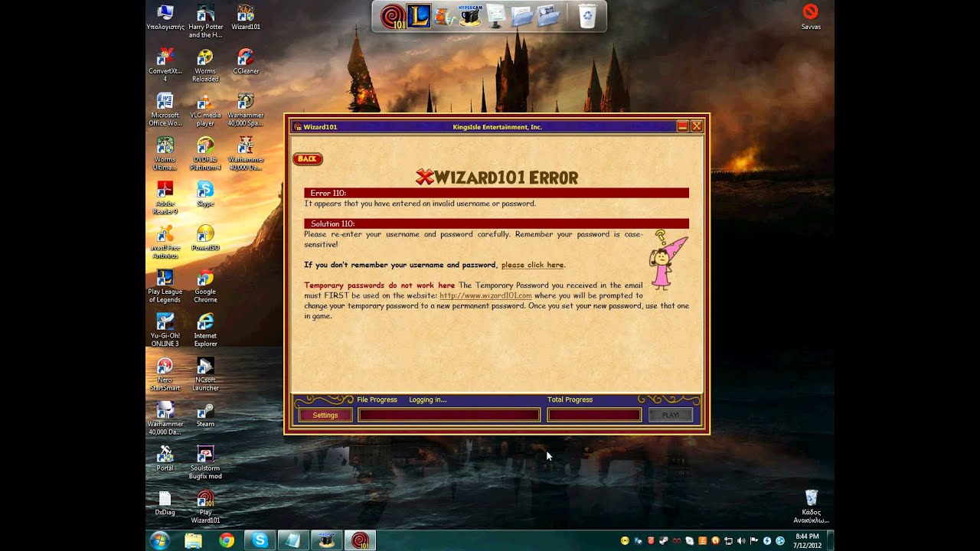Open the Windows Start menu orb
This screenshot has height=551, width=980.
(x=160, y=540)
